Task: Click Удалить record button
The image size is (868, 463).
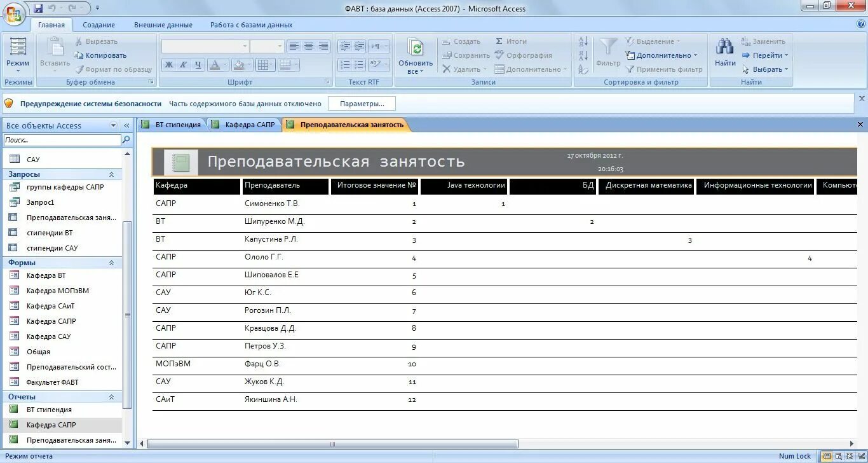Action: [465, 69]
